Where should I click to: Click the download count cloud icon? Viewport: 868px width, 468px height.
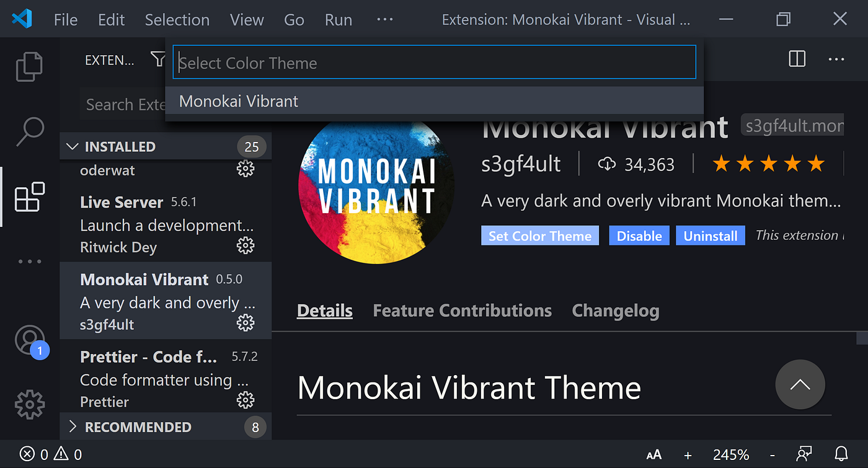point(606,164)
